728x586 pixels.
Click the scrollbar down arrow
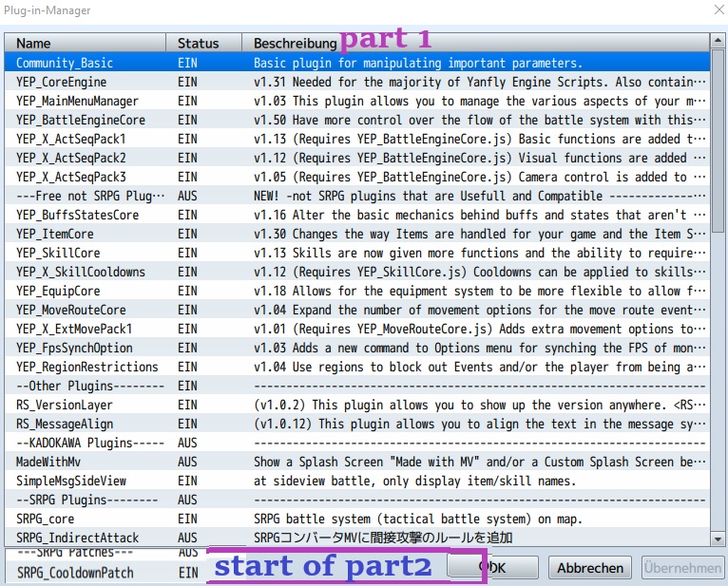[x=718, y=539]
